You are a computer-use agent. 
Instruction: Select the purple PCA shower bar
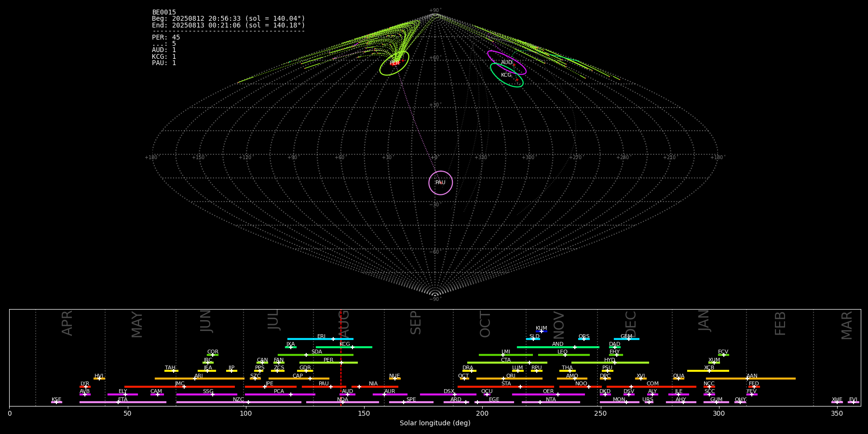click(280, 394)
